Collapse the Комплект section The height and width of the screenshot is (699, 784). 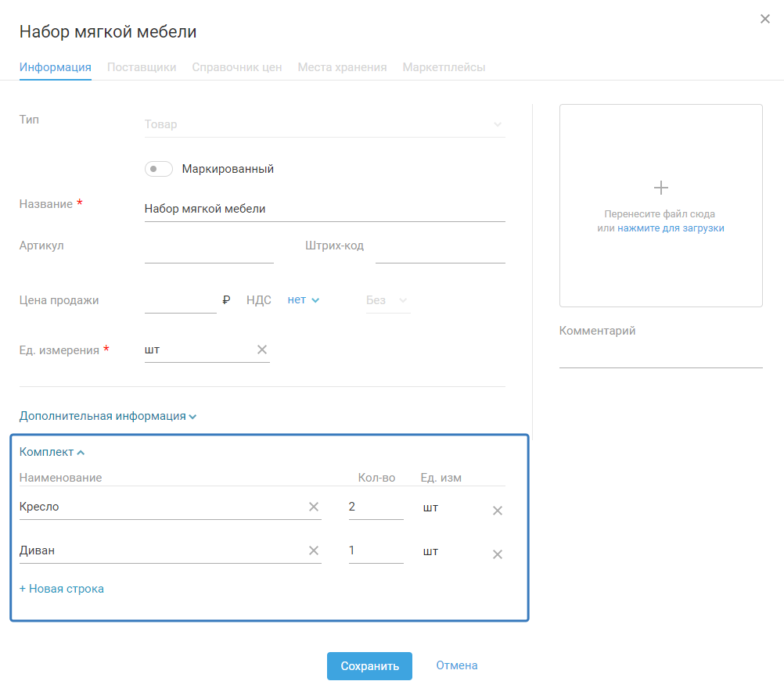point(52,452)
